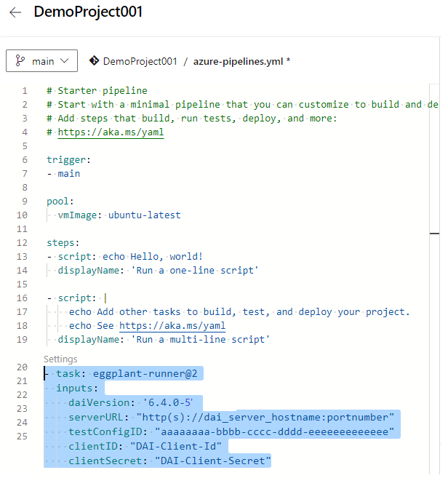Click the editor minimap scrollbar

tap(434, 279)
